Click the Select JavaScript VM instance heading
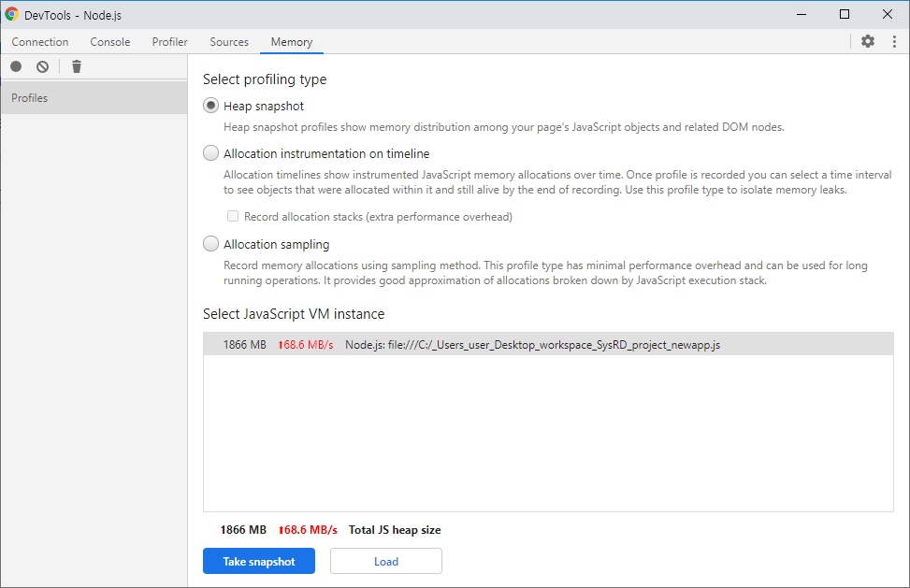The image size is (910, 588). pos(294,314)
